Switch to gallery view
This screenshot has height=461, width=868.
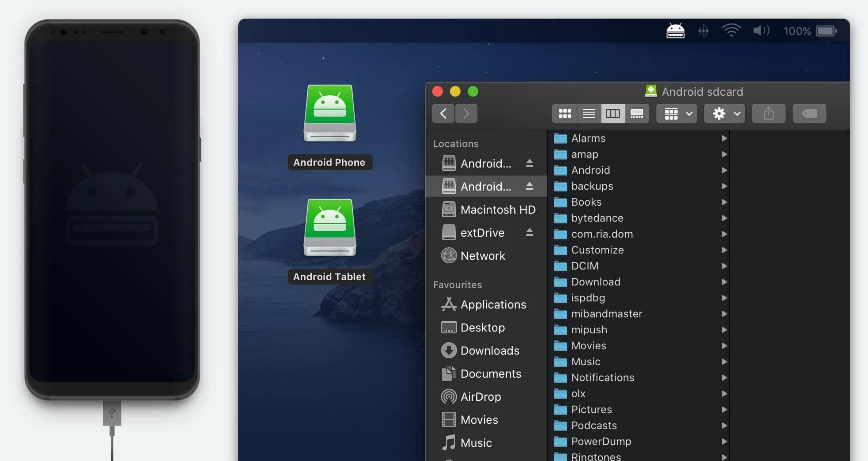637,113
